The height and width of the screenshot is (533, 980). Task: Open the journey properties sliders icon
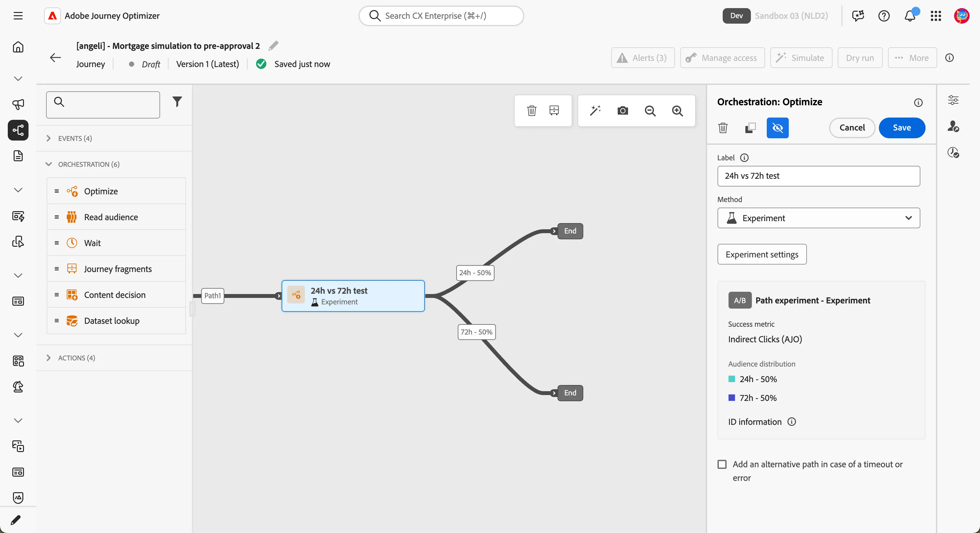click(953, 100)
